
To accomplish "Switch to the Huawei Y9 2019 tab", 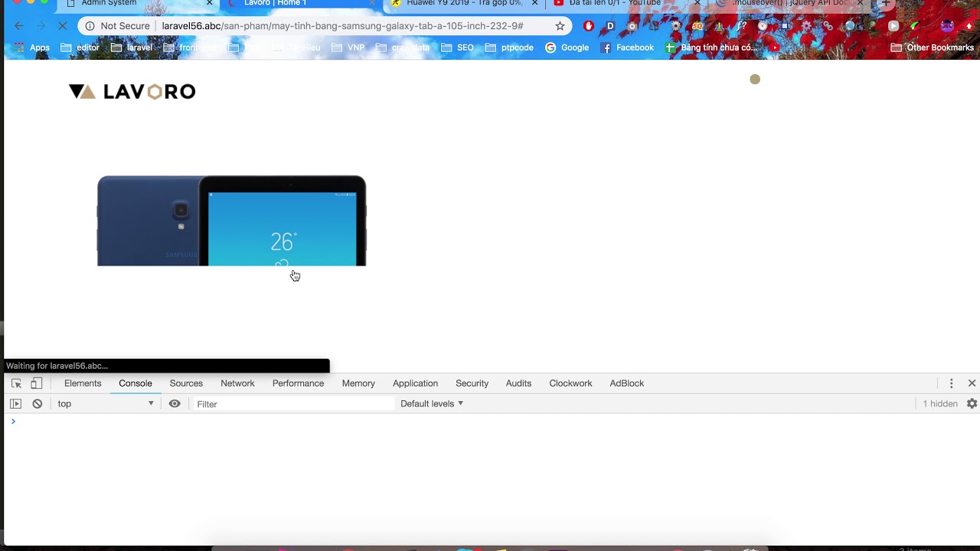I will (x=463, y=4).
